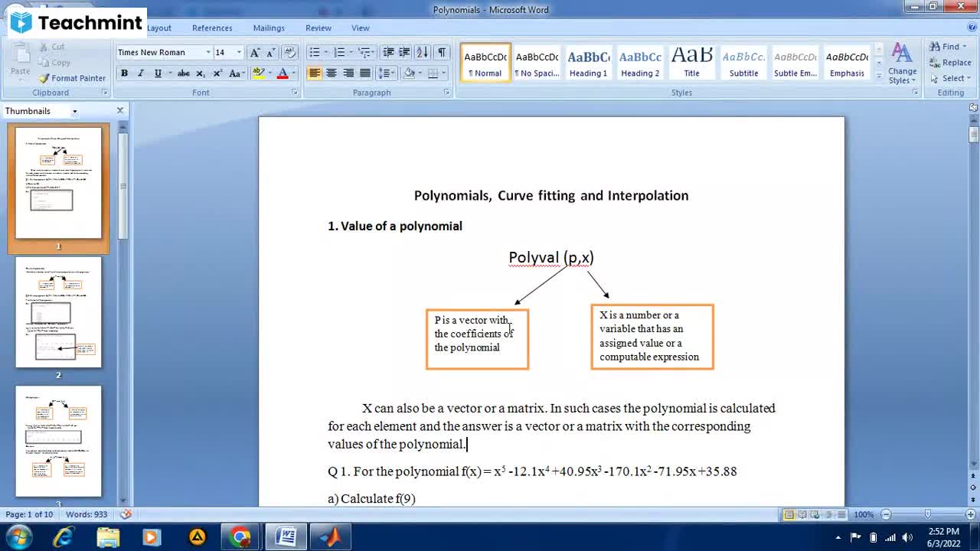Apply red font color

pyautogui.click(x=282, y=73)
